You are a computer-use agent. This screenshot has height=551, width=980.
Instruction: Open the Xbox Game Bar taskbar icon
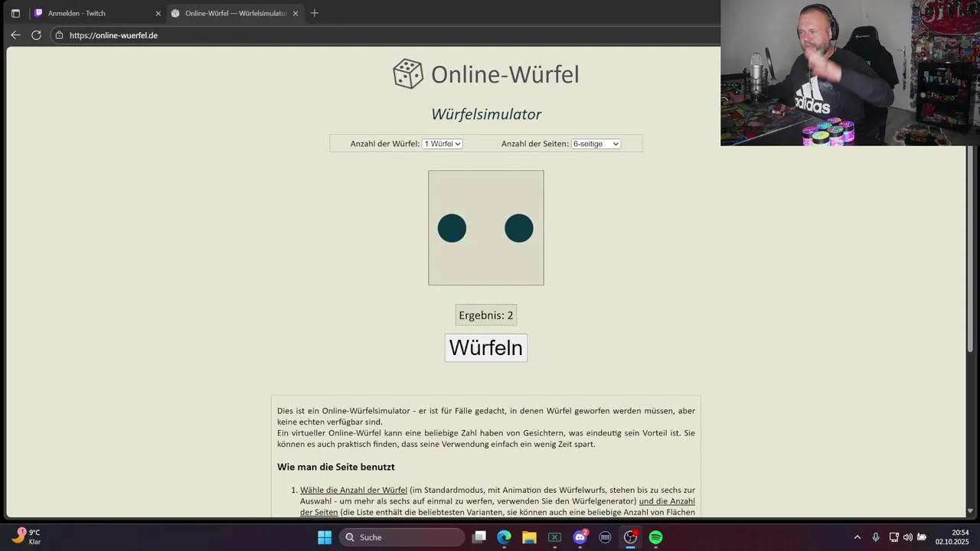(x=554, y=537)
